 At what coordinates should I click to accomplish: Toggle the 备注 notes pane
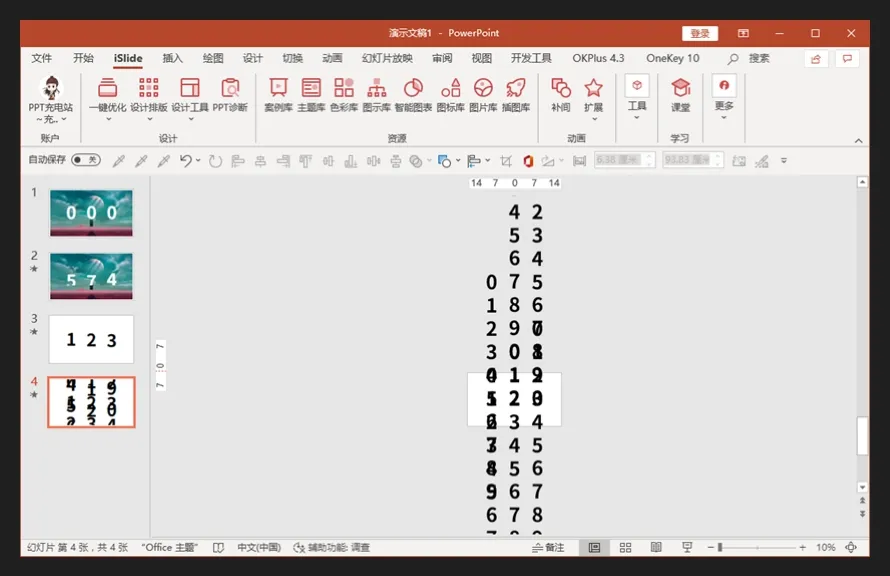(548, 547)
